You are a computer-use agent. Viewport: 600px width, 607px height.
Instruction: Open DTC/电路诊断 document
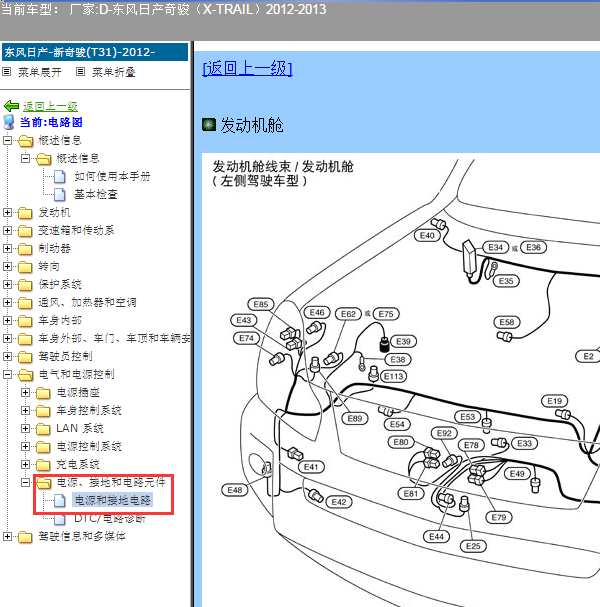110,519
